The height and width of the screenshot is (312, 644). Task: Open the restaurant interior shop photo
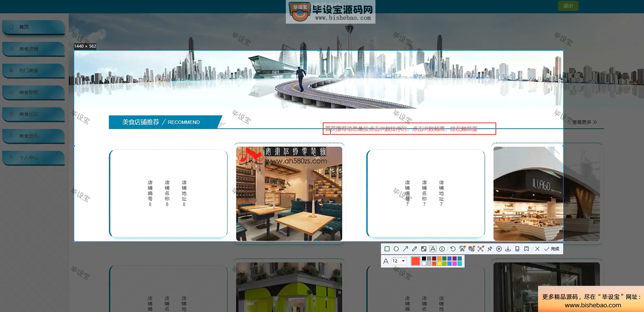pos(289,194)
